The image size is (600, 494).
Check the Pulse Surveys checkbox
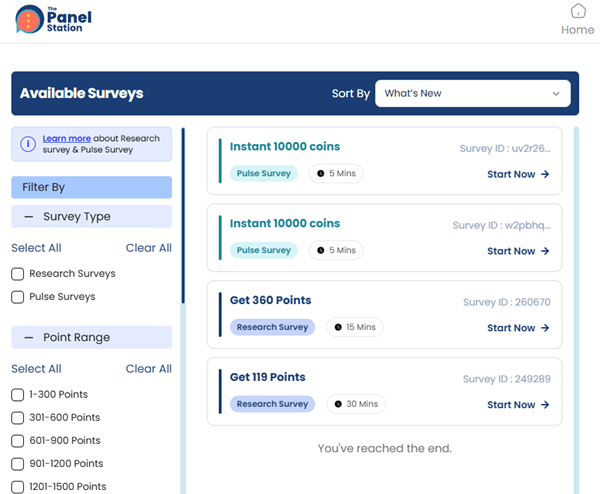pos(18,297)
